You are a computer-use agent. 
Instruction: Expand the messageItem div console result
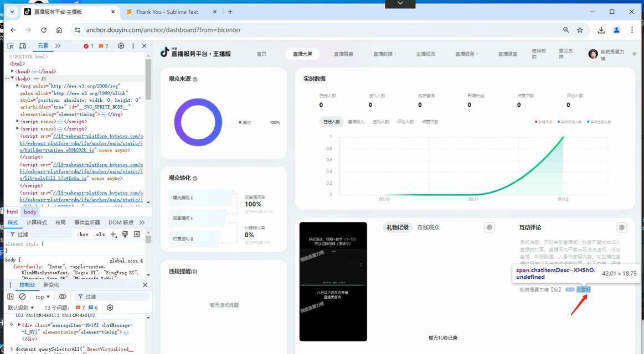click(19, 325)
